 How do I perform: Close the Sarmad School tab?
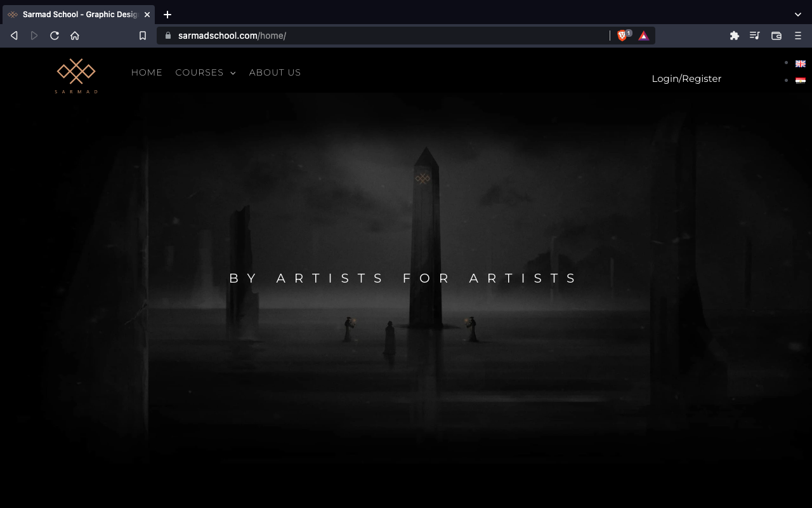coord(147,14)
